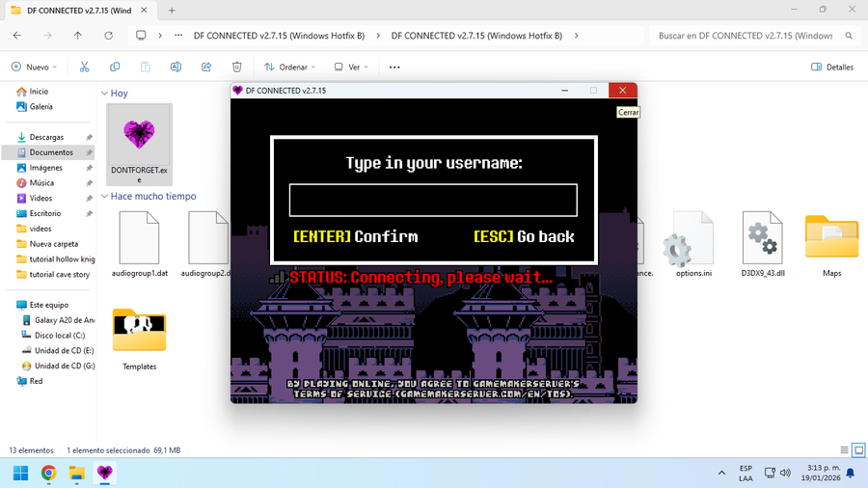Click the search magnifier icon
The width and height of the screenshot is (868, 488).
coord(849,36)
